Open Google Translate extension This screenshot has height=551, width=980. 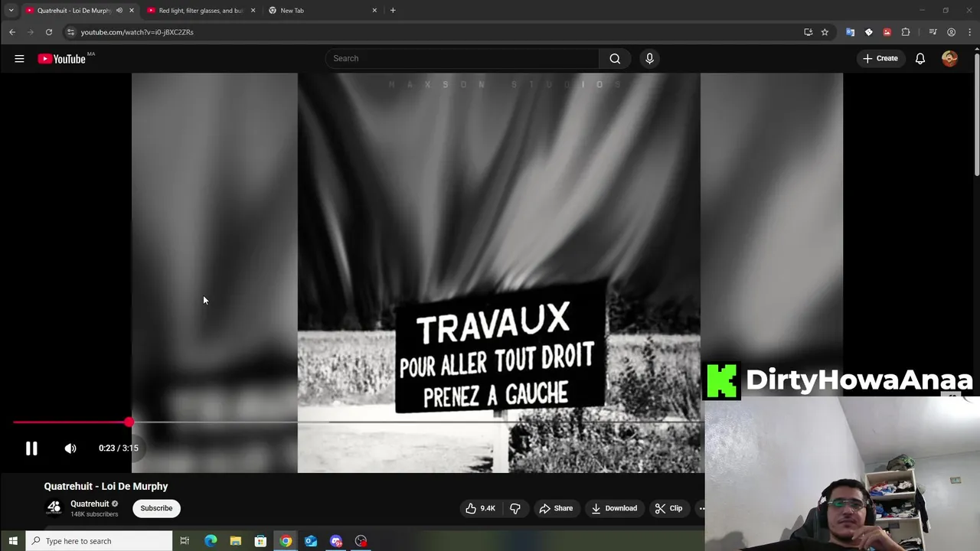pyautogui.click(x=850, y=32)
